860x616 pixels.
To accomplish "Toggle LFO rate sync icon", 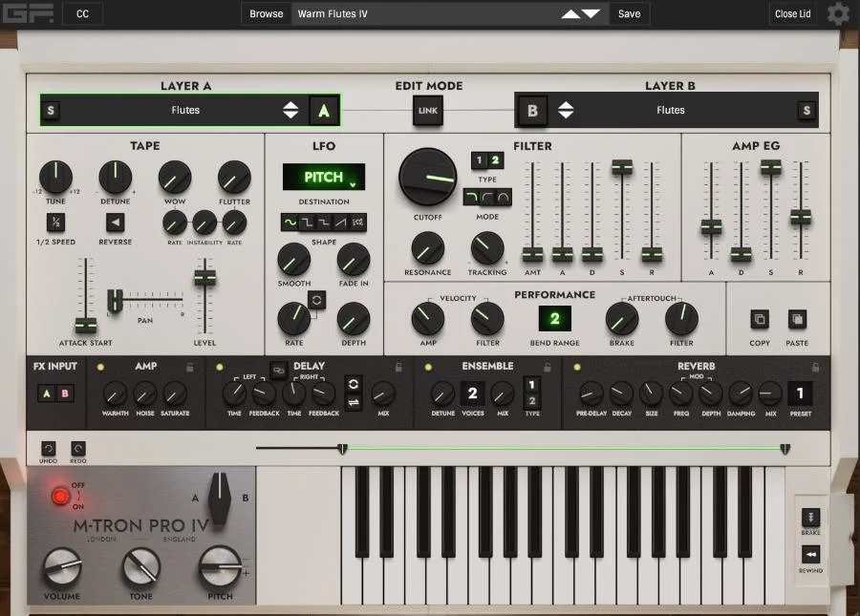I will click(x=316, y=300).
